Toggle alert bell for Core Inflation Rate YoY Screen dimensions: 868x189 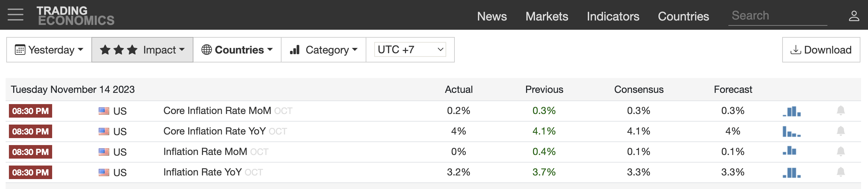click(841, 131)
